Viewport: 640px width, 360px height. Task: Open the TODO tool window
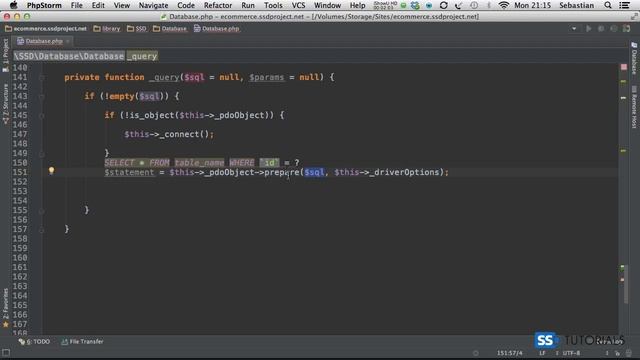pyautogui.click(x=34, y=342)
